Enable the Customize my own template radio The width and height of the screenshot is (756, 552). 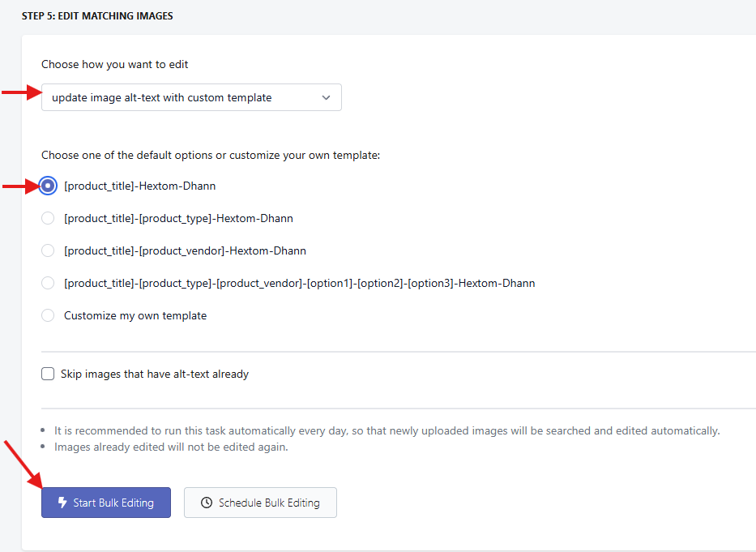(48, 315)
